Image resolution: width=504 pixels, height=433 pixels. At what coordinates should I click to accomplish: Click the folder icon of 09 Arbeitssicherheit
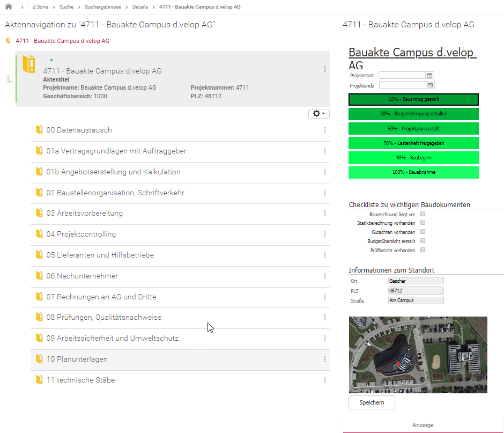click(39, 338)
